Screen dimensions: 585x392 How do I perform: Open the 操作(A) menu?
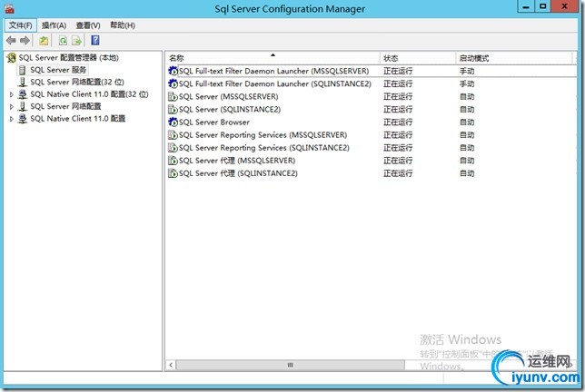pyautogui.click(x=54, y=25)
